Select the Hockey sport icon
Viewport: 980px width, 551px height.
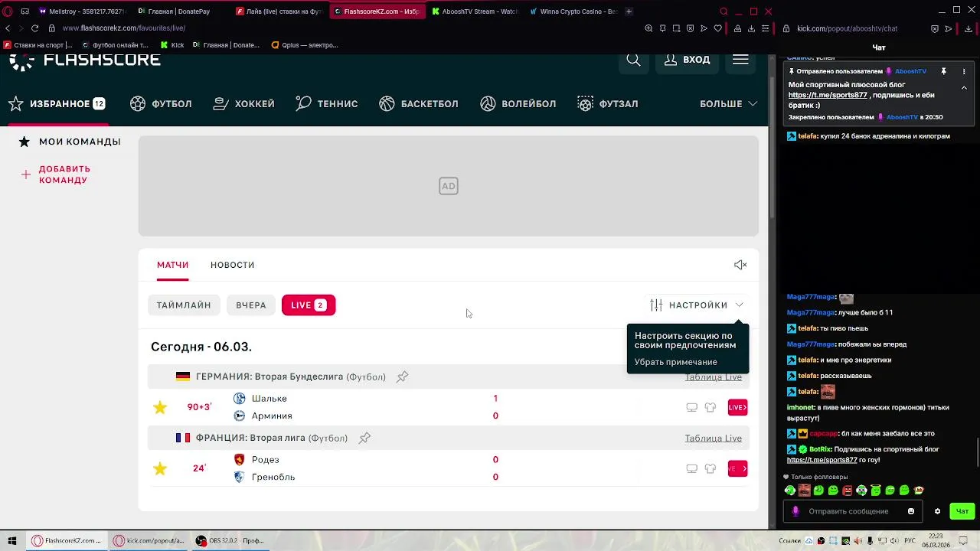221,103
